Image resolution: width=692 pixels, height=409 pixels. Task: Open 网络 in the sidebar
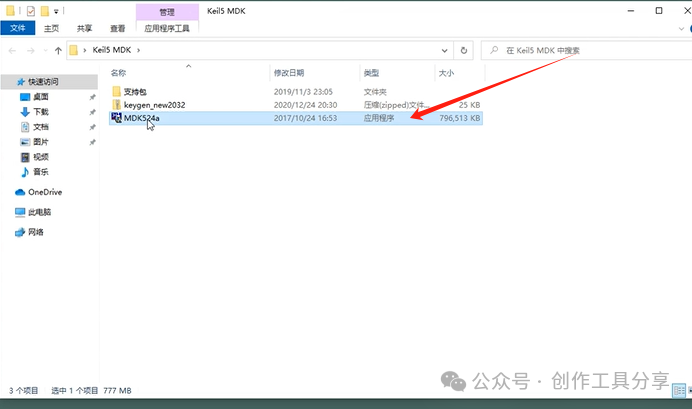pyautogui.click(x=35, y=232)
